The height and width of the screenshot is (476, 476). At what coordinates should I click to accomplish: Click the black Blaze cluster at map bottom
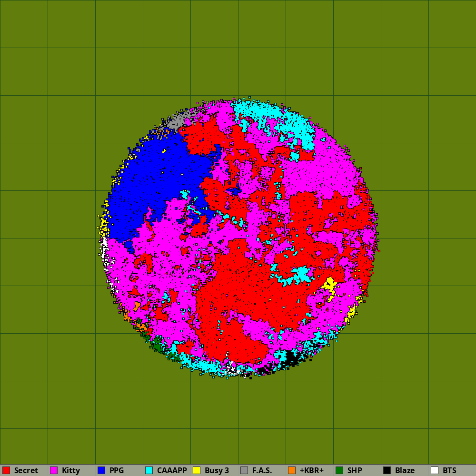(x=289, y=358)
